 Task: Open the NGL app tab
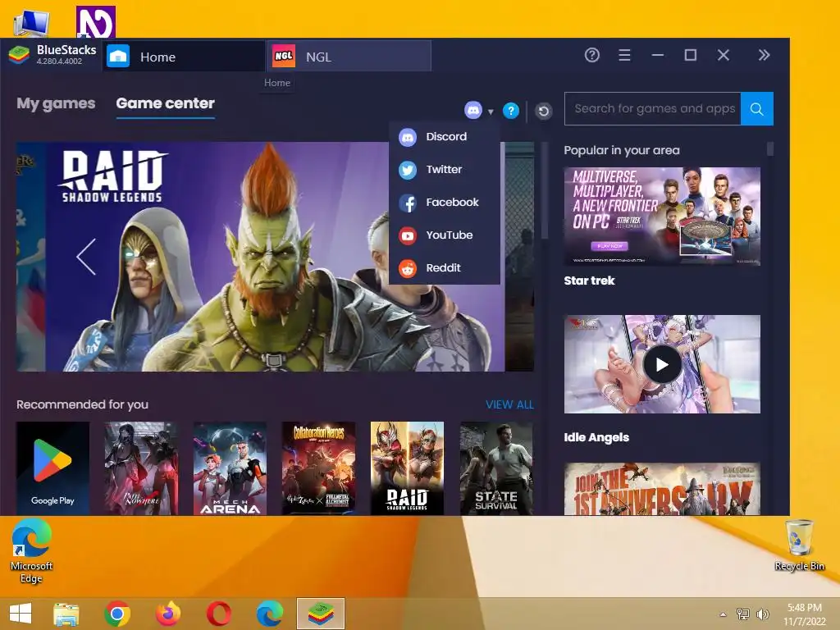point(349,57)
